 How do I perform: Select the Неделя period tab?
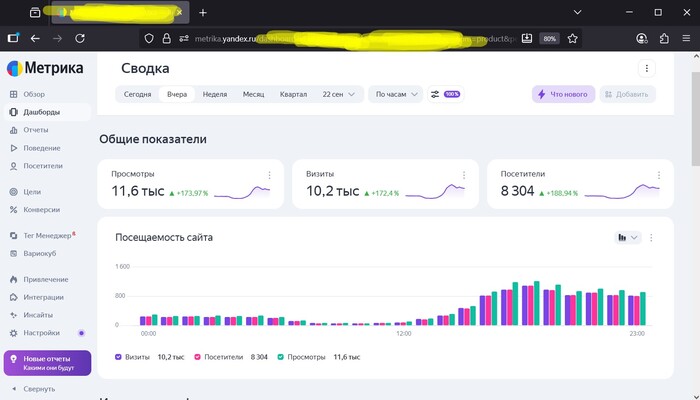[x=214, y=94]
